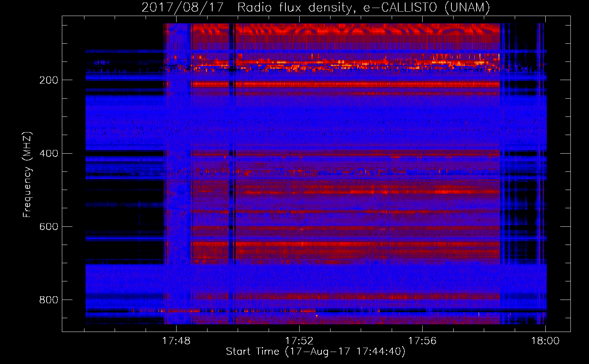Click the 17:52 time tick label

click(299, 341)
